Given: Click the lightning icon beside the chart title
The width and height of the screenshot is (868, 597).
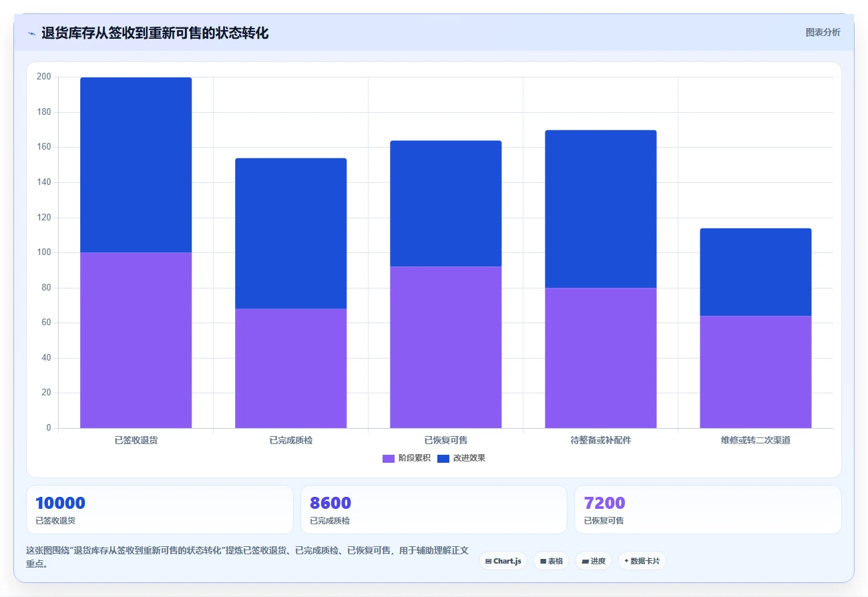Looking at the screenshot, I should click(31, 33).
